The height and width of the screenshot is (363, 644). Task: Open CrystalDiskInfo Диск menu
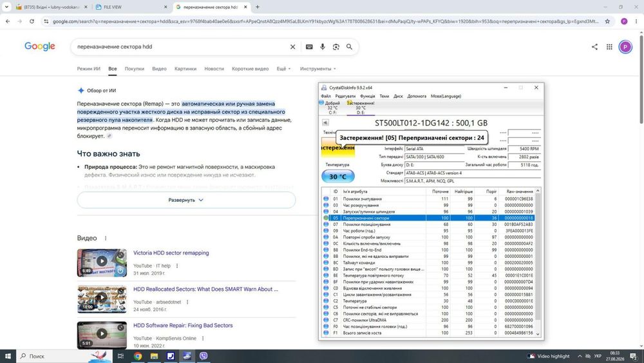click(399, 96)
